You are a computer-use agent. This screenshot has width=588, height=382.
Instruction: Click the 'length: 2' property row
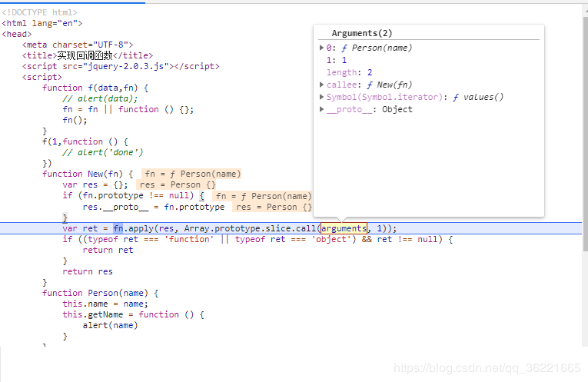point(349,72)
